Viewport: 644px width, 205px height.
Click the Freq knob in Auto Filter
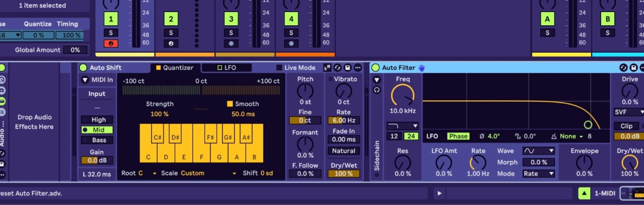(x=402, y=95)
